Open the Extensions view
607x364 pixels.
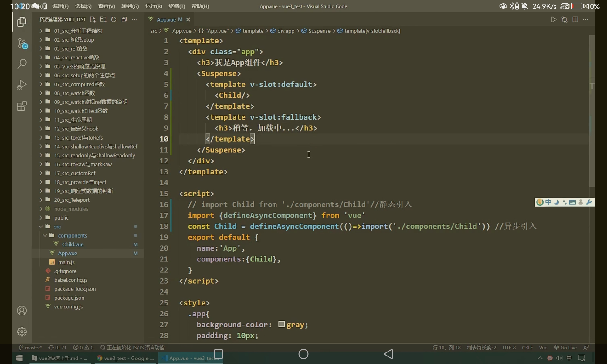click(x=22, y=106)
